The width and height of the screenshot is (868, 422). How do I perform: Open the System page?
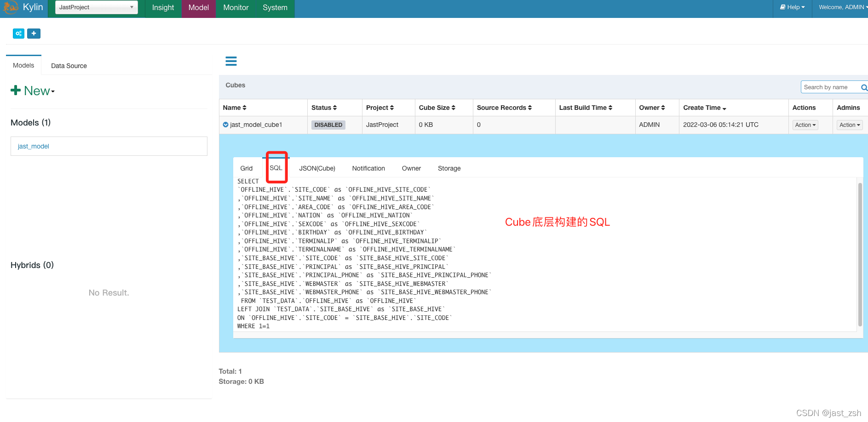coord(275,8)
